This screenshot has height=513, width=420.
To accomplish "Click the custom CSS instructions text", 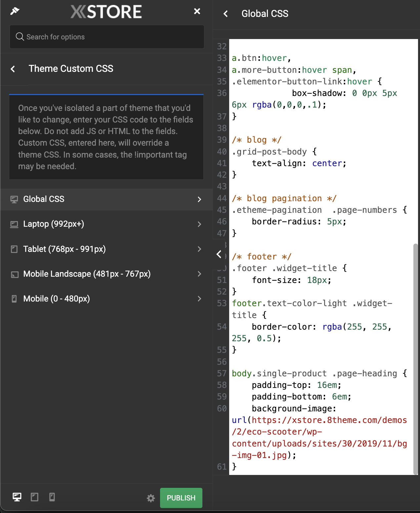I will pos(106,137).
